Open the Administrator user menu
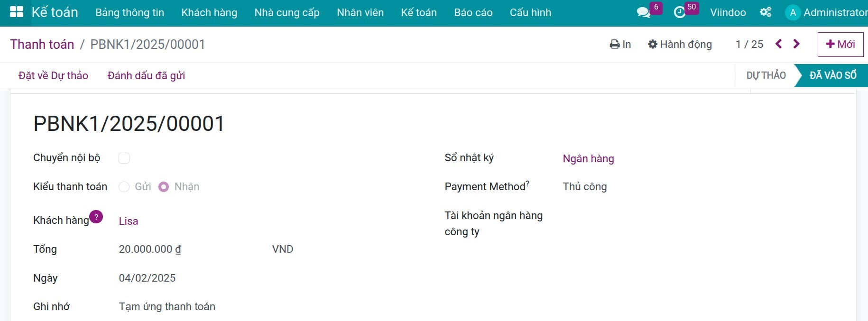The width and height of the screenshot is (868, 321). point(826,13)
